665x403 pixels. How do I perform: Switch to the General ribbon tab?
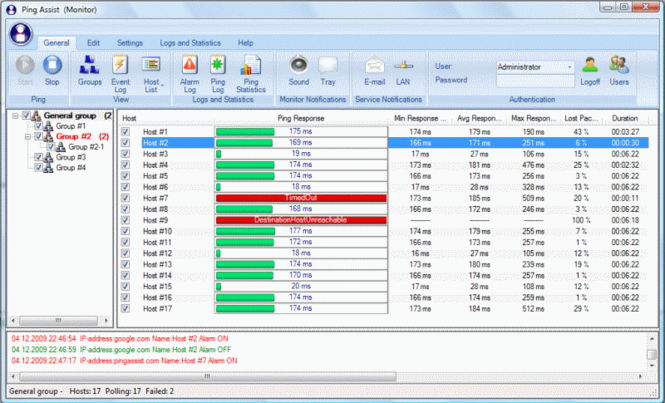(56, 43)
